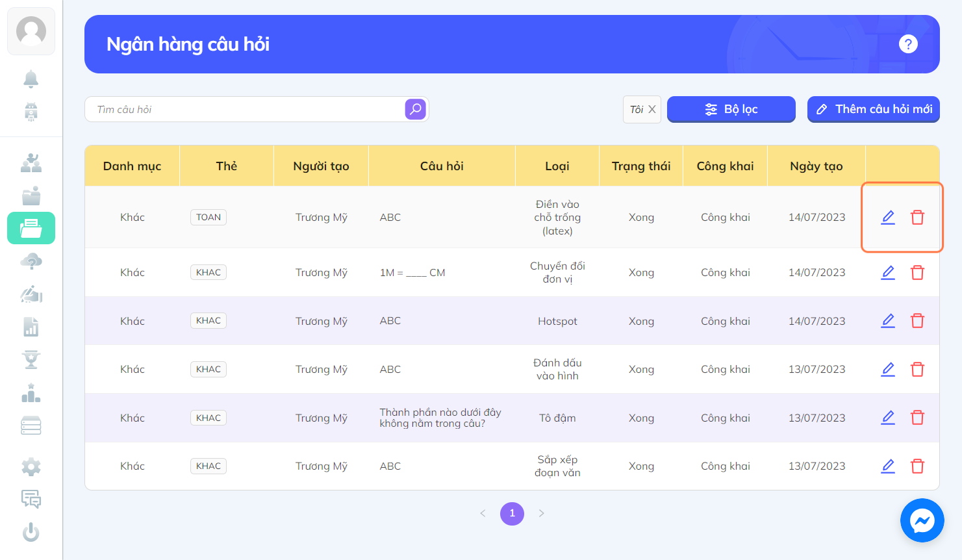Delete the 'Chuyển đổi đơn vị' question
Image resolution: width=962 pixels, height=560 pixels.
(917, 272)
